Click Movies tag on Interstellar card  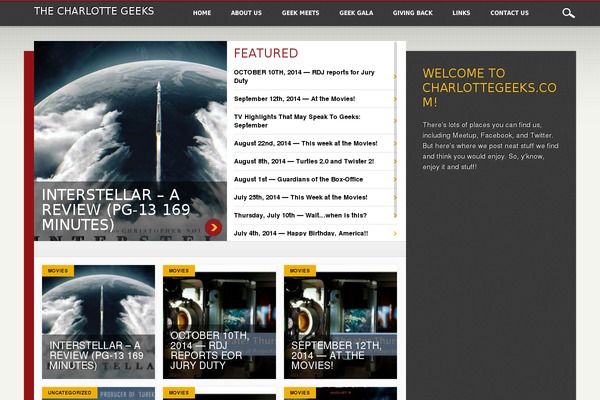click(x=58, y=271)
